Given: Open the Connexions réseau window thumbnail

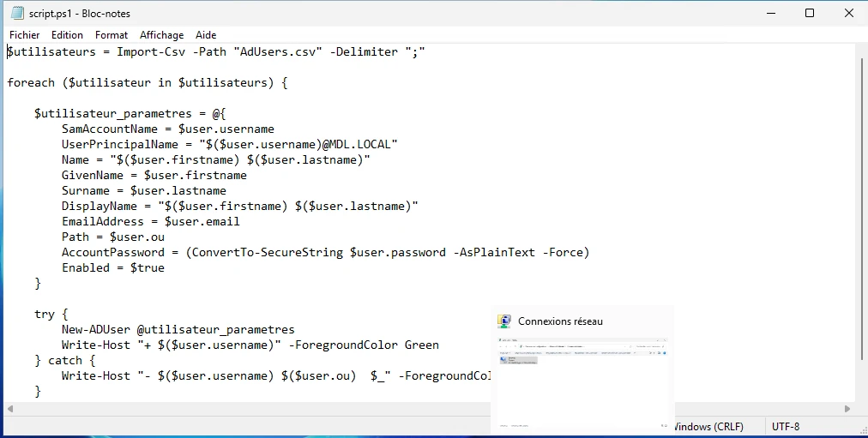Looking at the screenshot, I should (583, 382).
